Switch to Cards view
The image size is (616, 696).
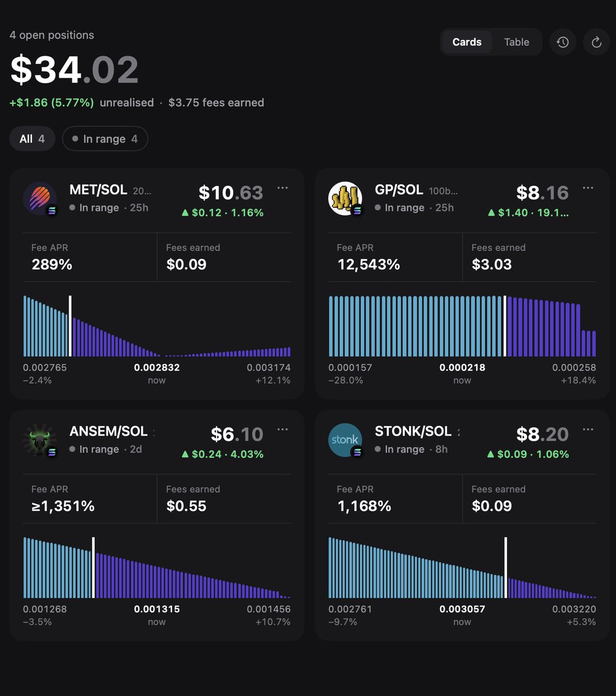click(x=467, y=42)
